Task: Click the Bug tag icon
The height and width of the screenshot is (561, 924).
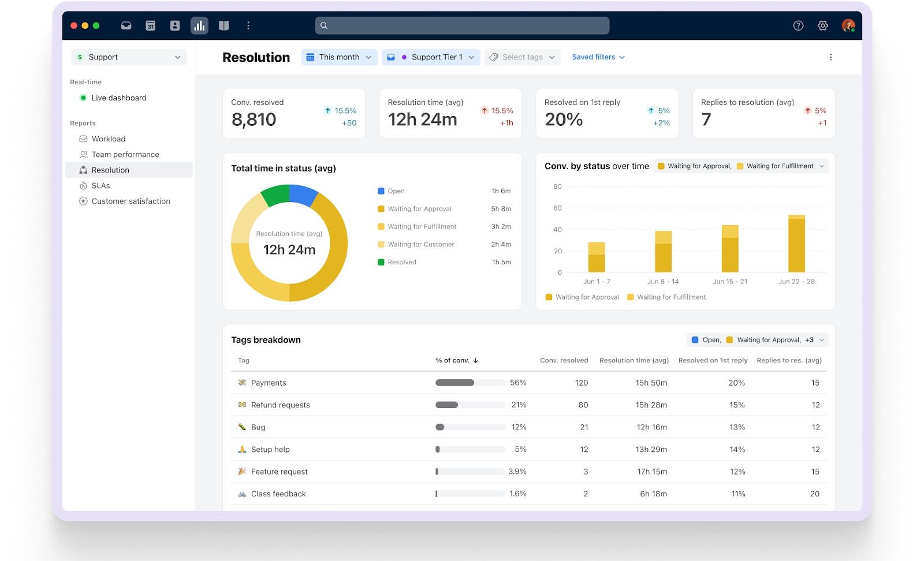Action: point(242,427)
